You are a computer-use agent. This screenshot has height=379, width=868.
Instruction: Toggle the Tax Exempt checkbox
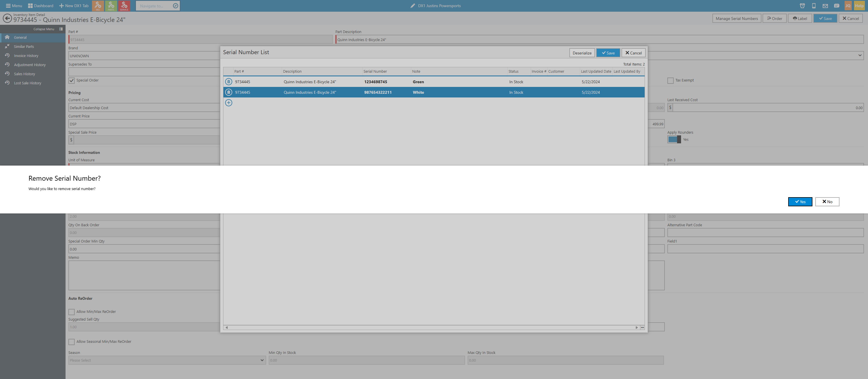pos(670,81)
